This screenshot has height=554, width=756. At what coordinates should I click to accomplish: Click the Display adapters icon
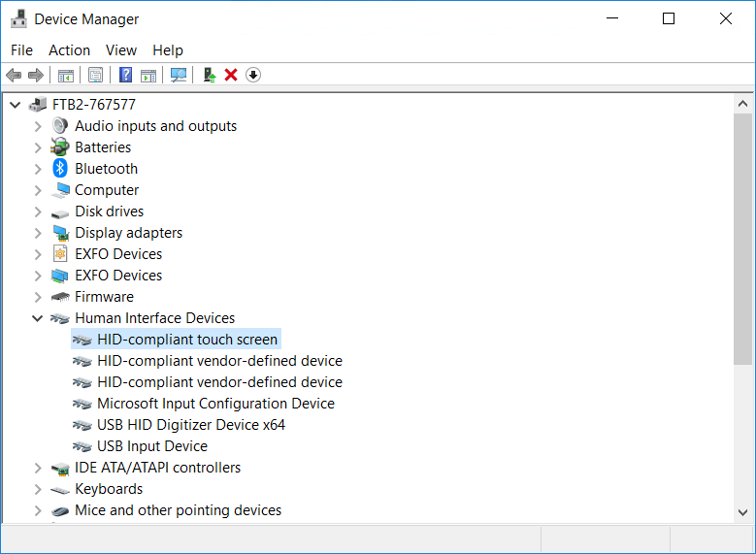tap(61, 233)
